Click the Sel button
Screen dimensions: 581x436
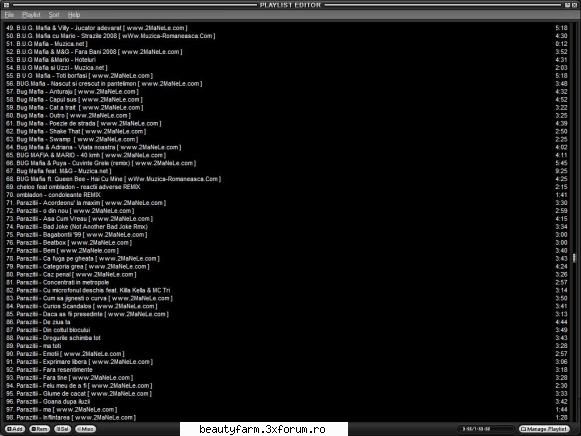(63, 429)
